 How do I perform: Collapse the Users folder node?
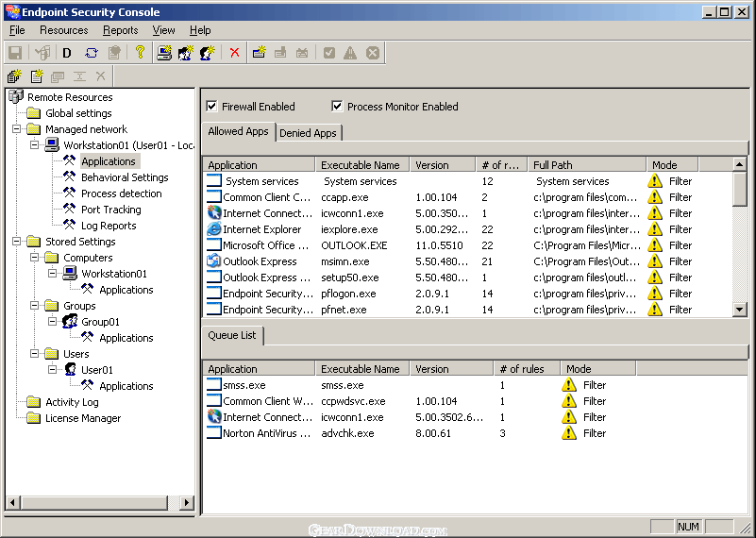click(x=35, y=353)
